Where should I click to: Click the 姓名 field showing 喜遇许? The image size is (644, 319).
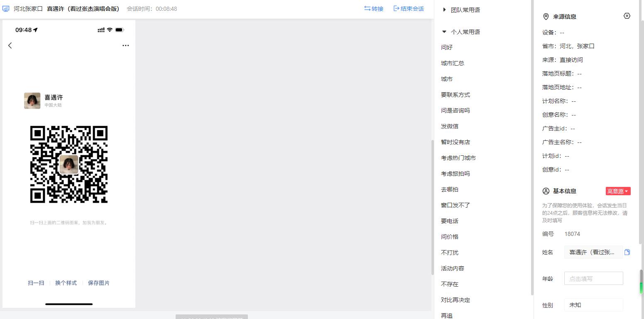[594, 252]
